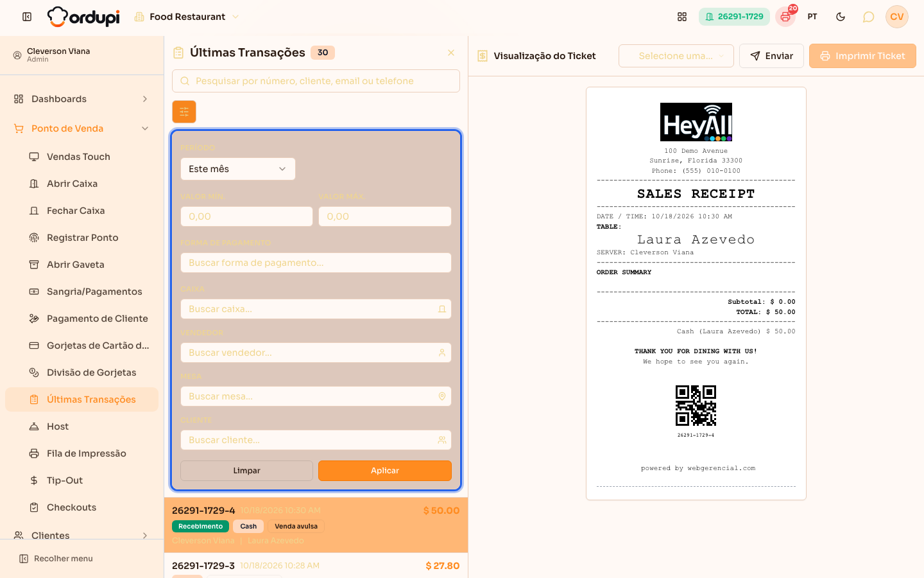The height and width of the screenshot is (578, 924).
Task: Toggle the orange filters button
Action: pos(184,112)
